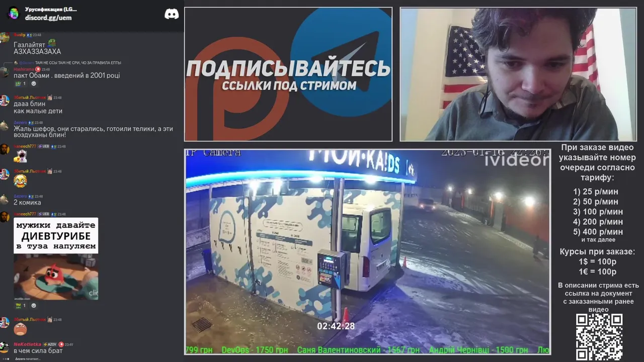
Task: Click the server name Урусификация (LG...
Action: point(51,9)
